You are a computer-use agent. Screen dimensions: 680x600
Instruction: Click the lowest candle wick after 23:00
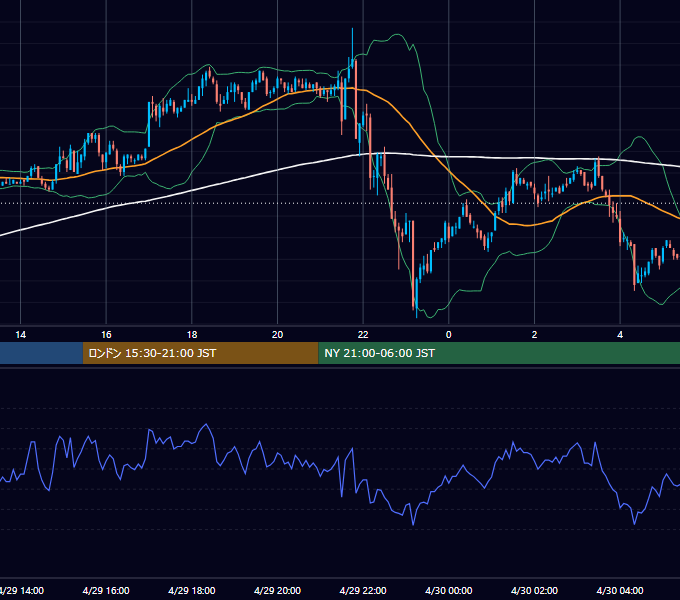tap(416, 299)
